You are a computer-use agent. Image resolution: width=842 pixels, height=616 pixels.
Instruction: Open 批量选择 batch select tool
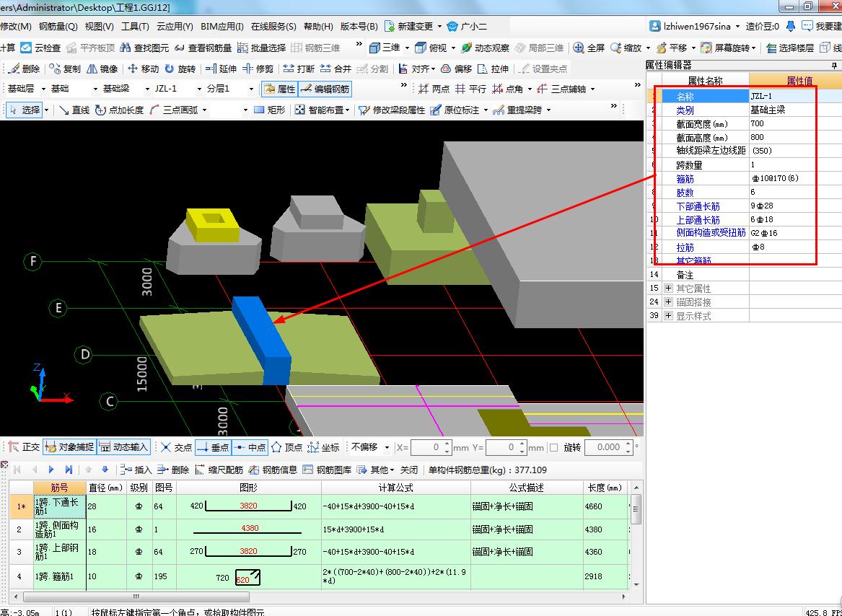262,48
